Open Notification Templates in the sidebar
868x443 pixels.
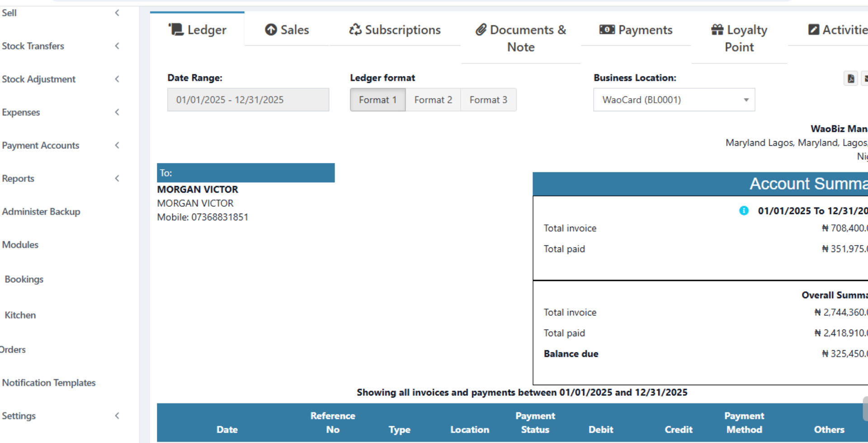(x=49, y=382)
